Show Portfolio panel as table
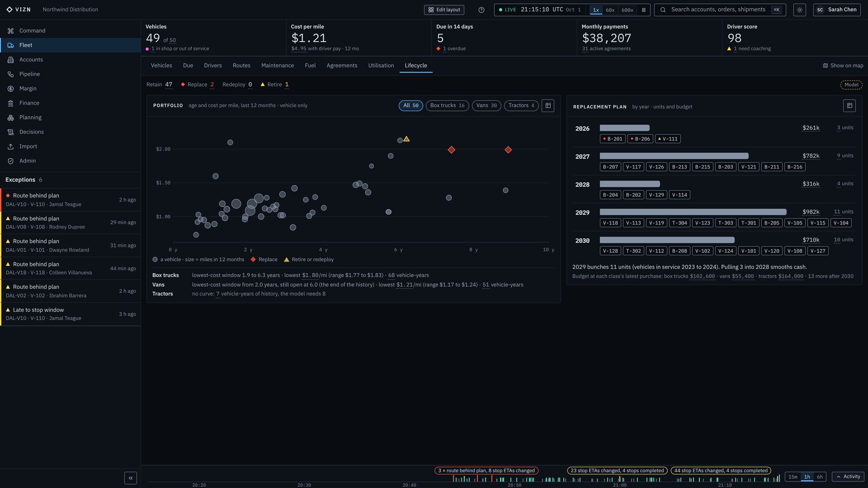868x488 pixels. 548,106
